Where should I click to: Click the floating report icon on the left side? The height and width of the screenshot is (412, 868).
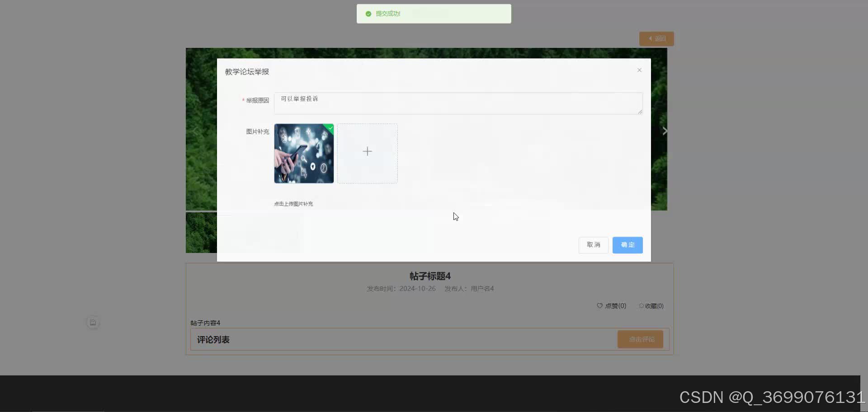[x=93, y=323]
